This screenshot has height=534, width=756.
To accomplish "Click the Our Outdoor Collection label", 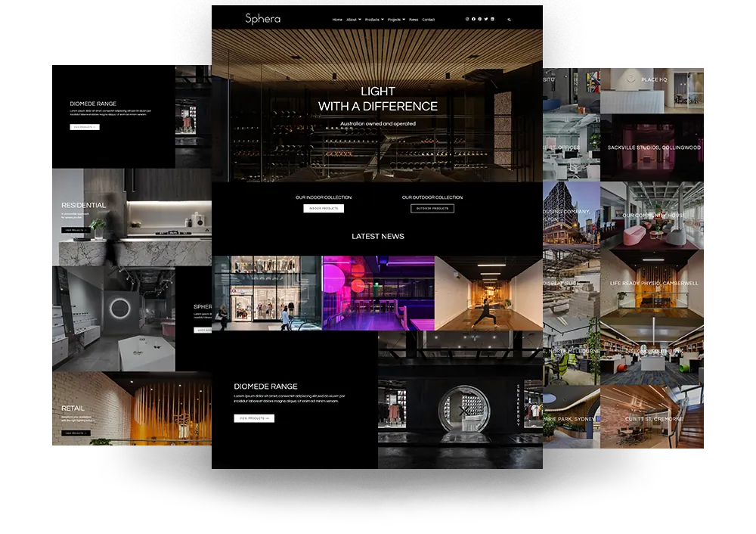I will 432,197.
